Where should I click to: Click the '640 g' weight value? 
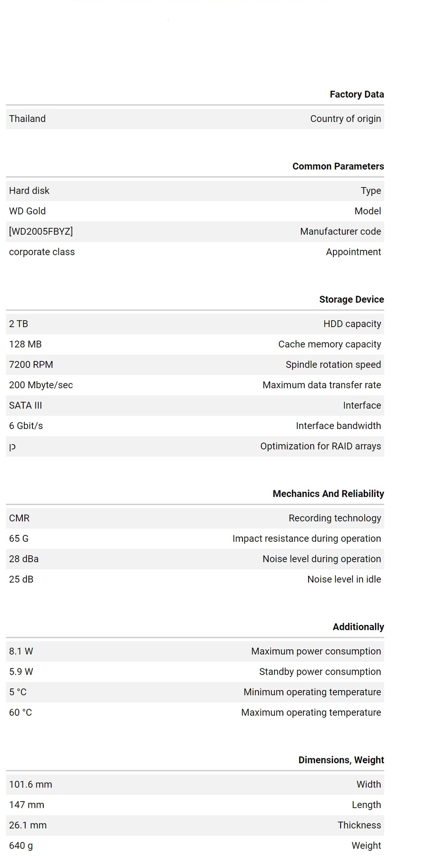(21, 846)
